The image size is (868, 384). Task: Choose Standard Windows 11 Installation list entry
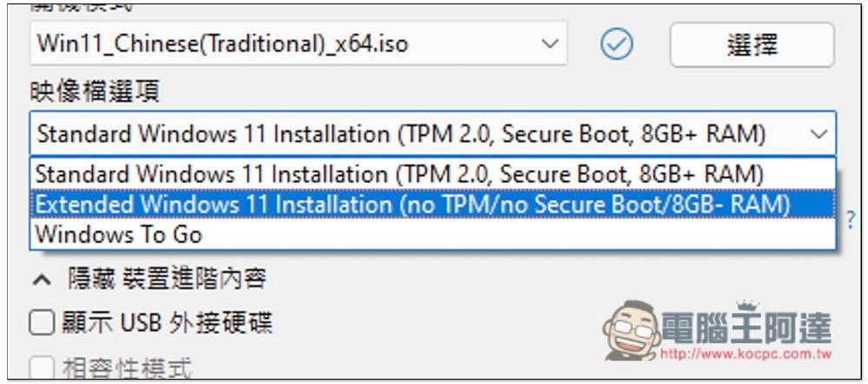click(x=399, y=174)
